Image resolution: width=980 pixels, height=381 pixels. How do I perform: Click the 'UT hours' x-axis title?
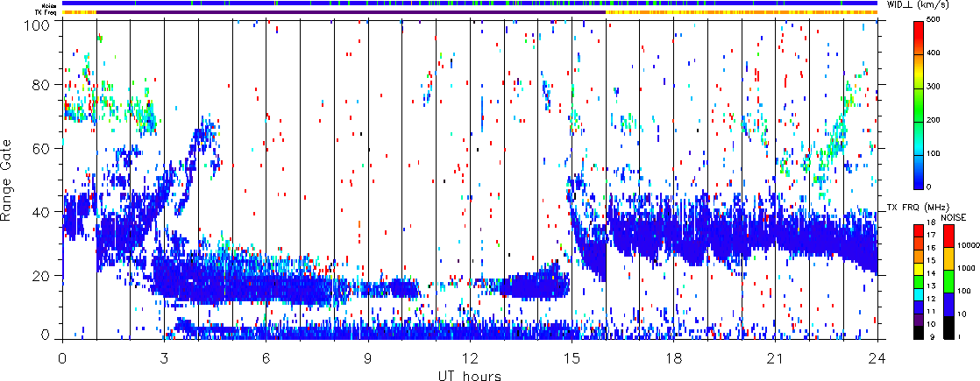click(469, 376)
